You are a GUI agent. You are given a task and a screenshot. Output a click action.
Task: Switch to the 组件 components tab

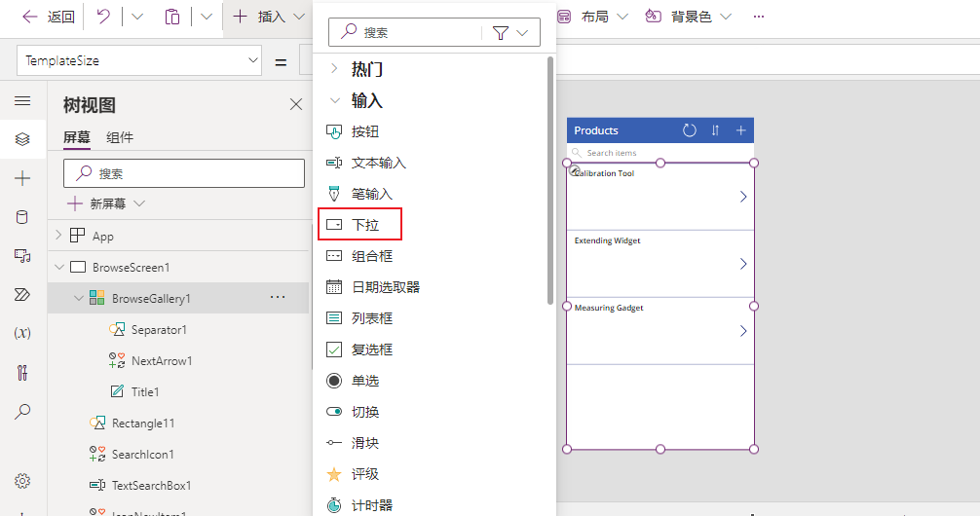pos(120,137)
